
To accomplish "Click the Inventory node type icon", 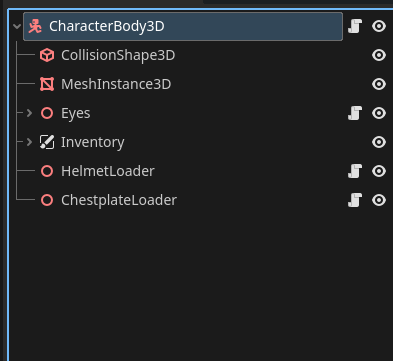I will tap(47, 142).
